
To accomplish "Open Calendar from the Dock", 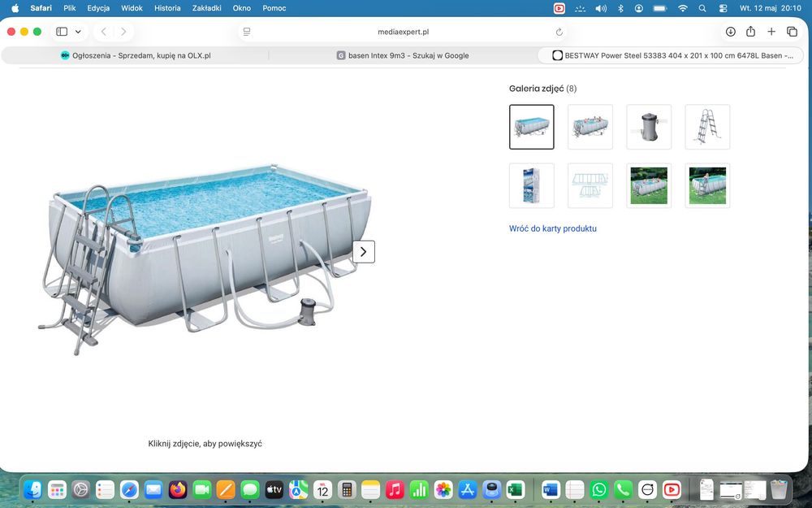I will 322,489.
